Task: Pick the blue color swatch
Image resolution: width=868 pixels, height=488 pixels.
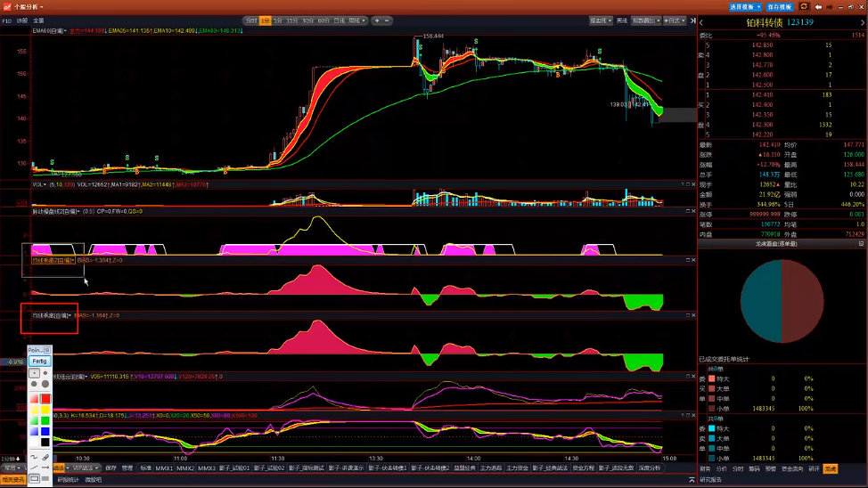Action: [45, 432]
